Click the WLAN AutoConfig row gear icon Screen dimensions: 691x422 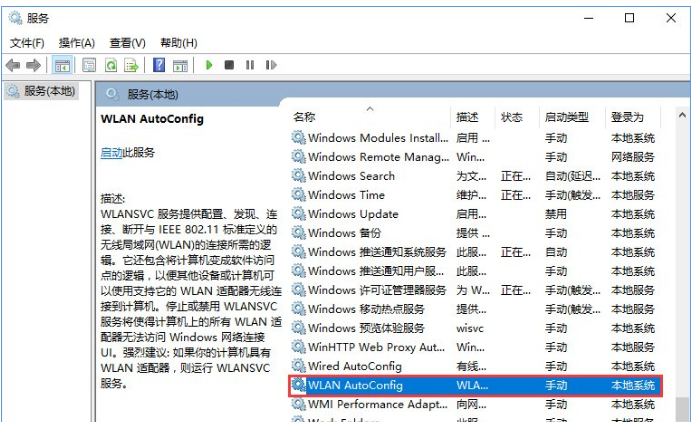[x=298, y=385]
